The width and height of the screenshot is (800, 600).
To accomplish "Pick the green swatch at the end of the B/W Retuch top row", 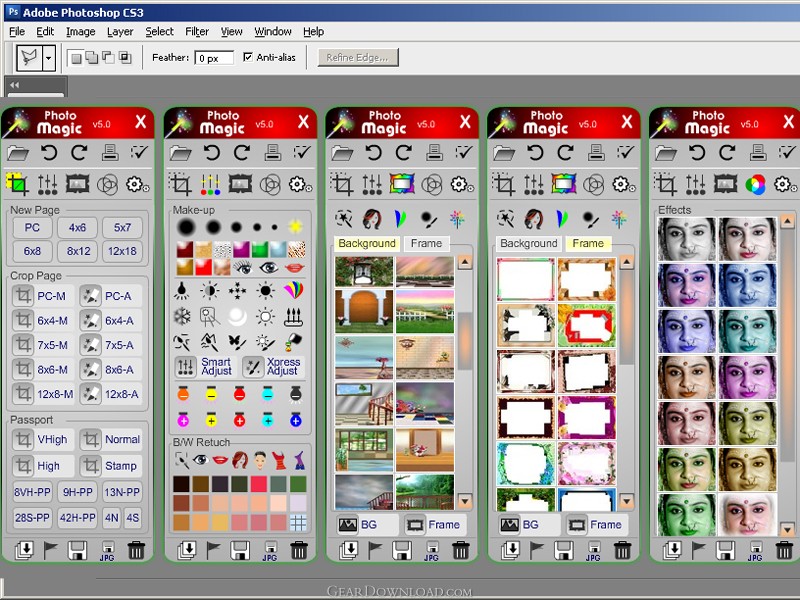I will point(298,484).
